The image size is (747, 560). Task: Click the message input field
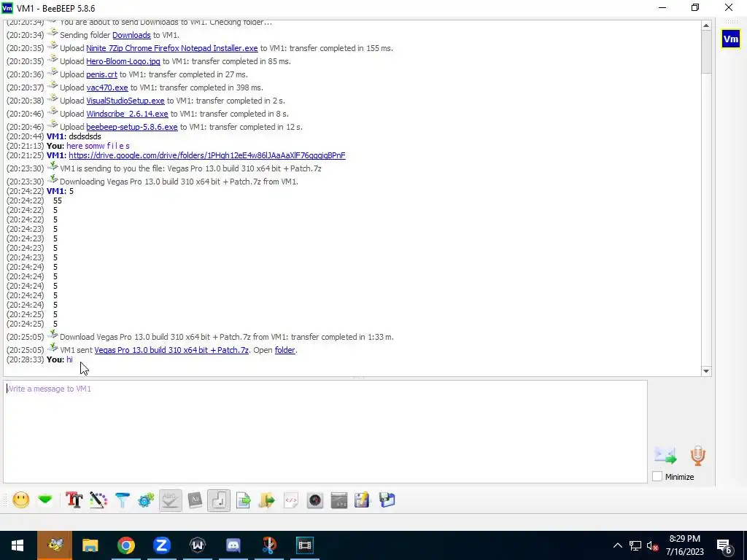(325, 432)
